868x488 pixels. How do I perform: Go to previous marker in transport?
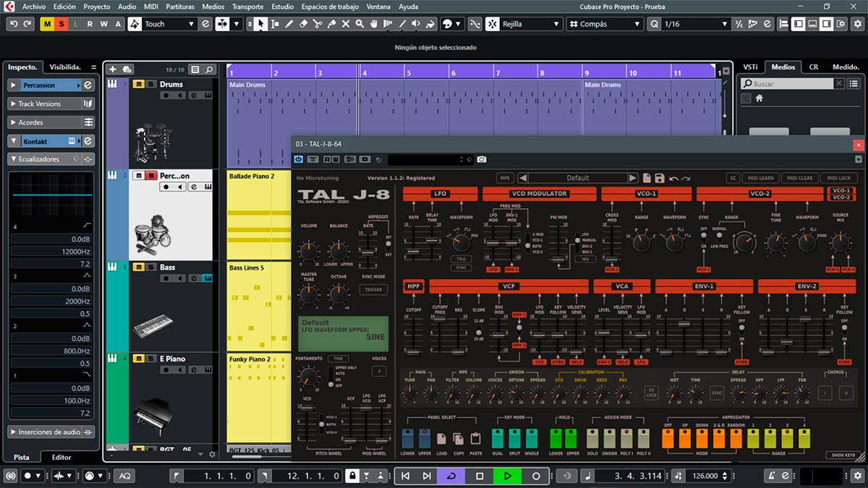pyautogui.click(x=405, y=476)
